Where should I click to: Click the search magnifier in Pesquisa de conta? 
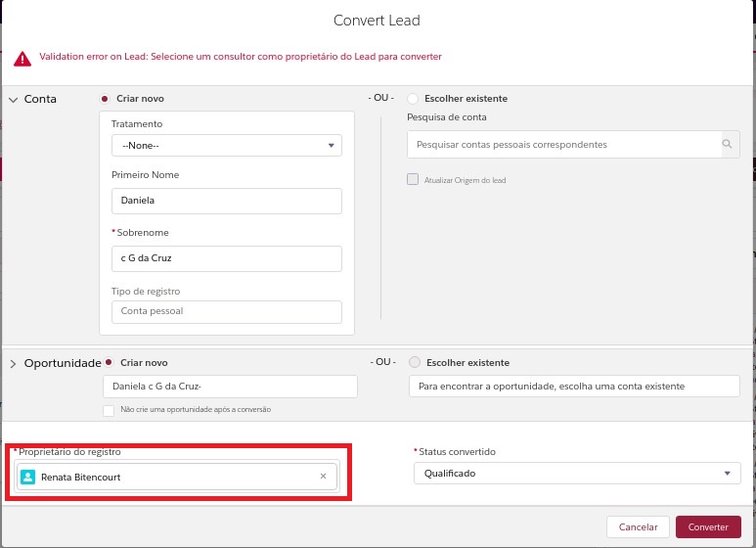click(x=727, y=145)
